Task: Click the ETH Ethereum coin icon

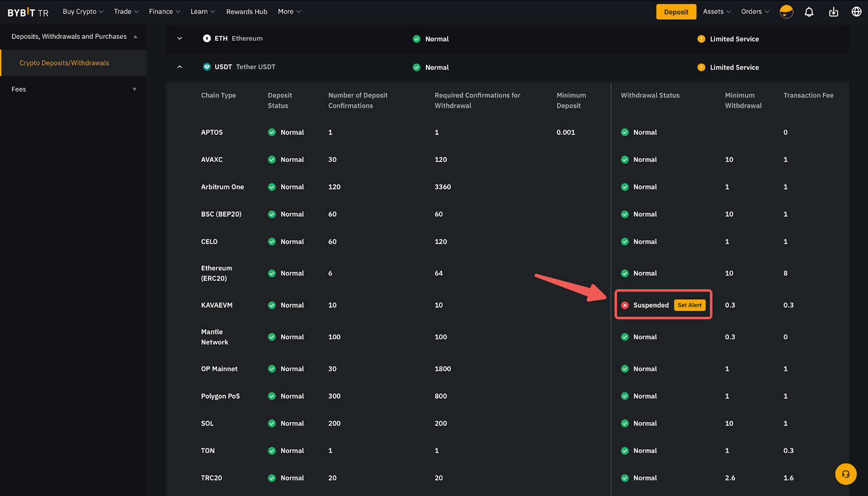Action: pos(207,38)
